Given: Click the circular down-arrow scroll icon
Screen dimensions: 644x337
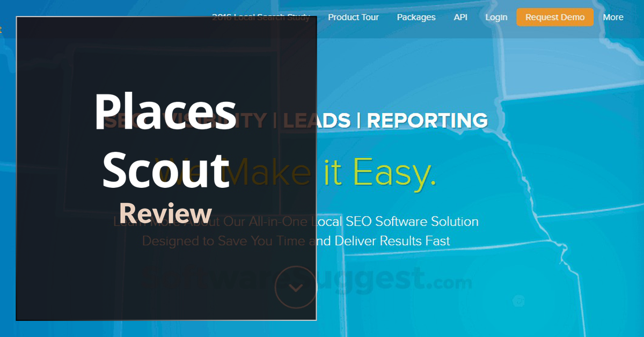Looking at the screenshot, I should pos(296,287).
